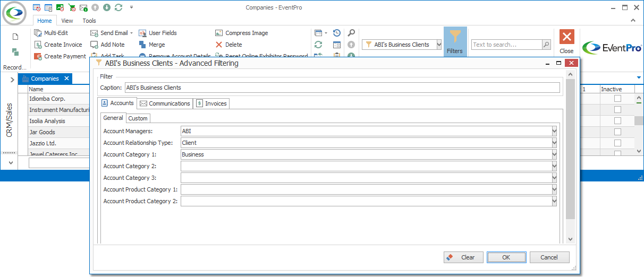Click Add Note in the ribbon
Screen dimensions: 644x278
107,45
